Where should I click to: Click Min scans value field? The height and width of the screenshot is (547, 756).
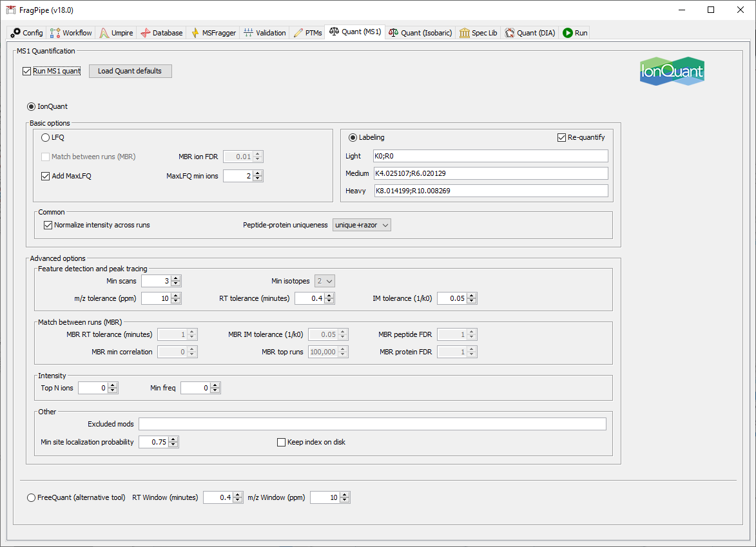click(156, 281)
